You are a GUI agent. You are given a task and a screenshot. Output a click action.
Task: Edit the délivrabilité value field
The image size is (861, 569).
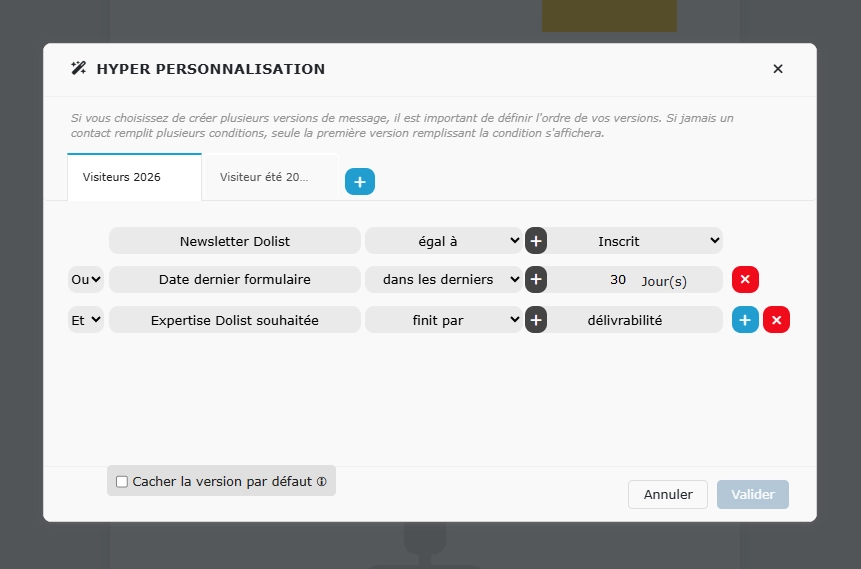(634, 320)
